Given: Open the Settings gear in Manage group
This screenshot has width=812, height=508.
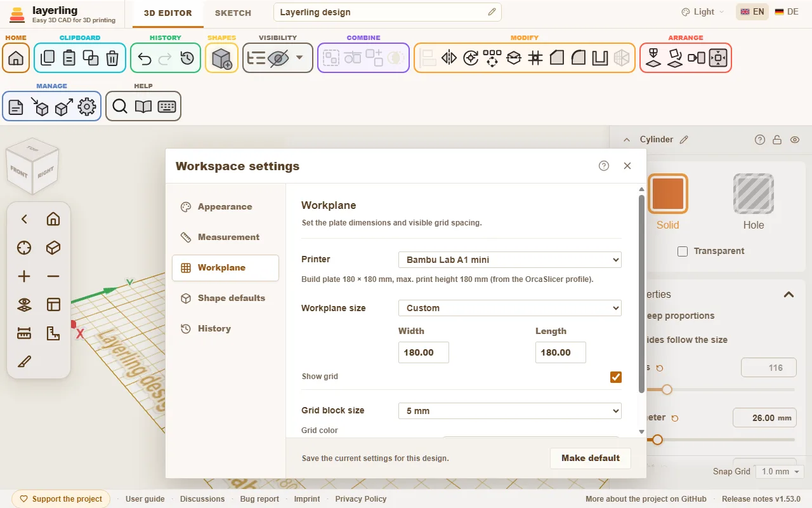Looking at the screenshot, I should (87, 107).
